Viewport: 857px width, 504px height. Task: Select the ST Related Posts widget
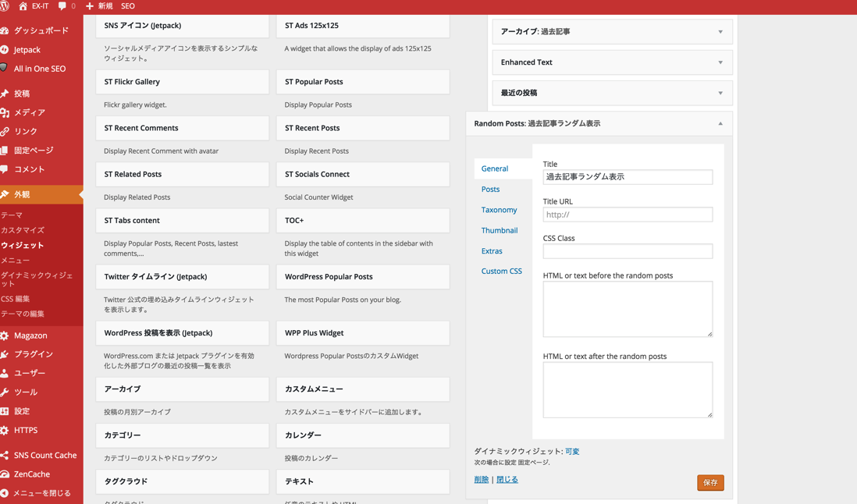pyautogui.click(x=183, y=174)
